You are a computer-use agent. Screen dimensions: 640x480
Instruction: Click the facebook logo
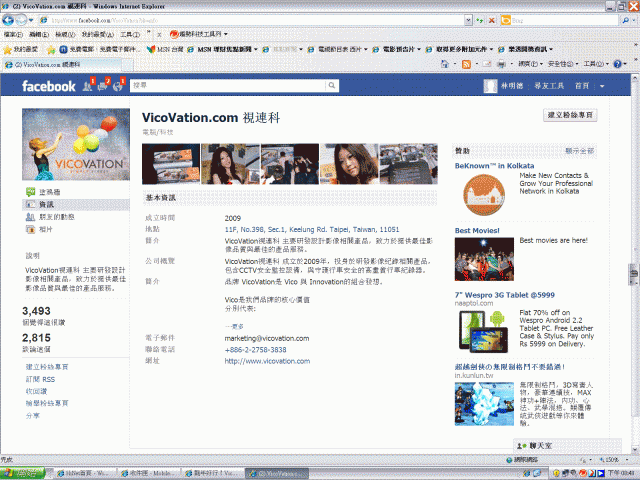[49, 86]
